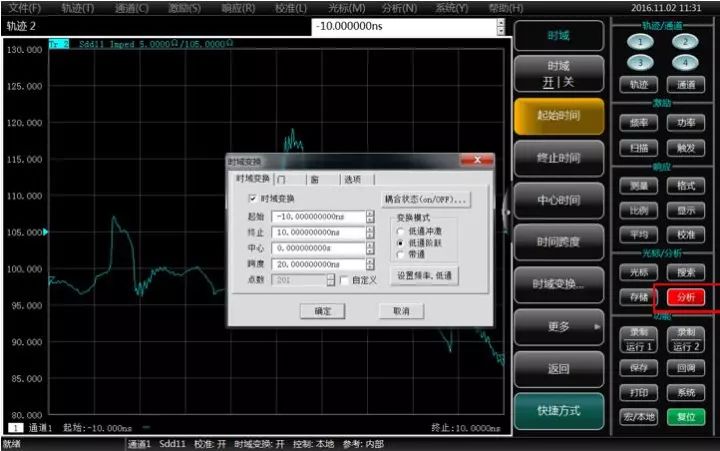
Task: Switch to the 选项 options tab
Action: click(357, 180)
